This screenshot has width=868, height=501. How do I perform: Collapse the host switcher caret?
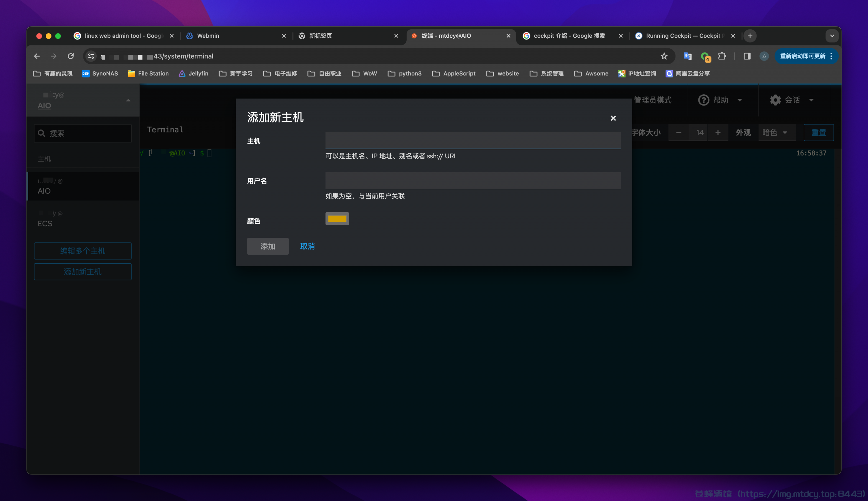pyautogui.click(x=128, y=100)
